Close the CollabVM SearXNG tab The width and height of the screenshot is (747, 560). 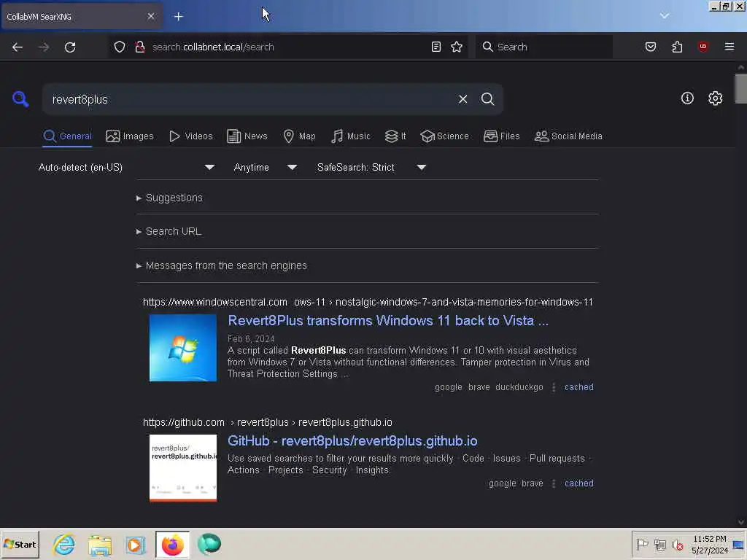click(151, 16)
